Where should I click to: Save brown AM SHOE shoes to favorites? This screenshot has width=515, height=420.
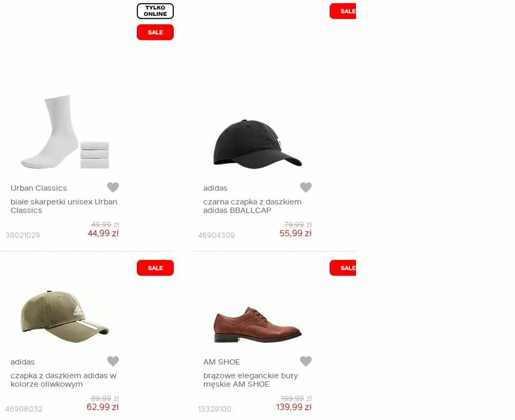[x=306, y=361]
